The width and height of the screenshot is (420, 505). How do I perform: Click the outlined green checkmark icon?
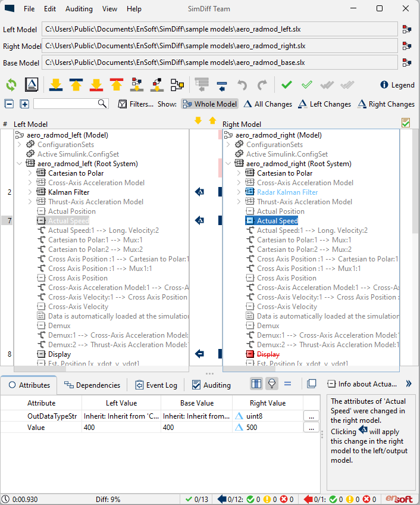307,85
